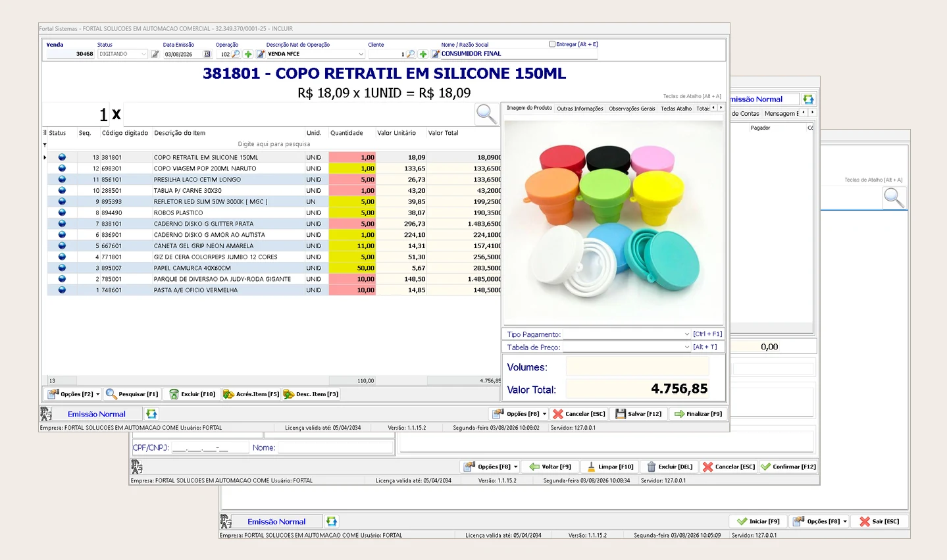Screen dimensions: 947x560
Task: Open the Status DIGITANDO dropdown
Action: pyautogui.click(x=143, y=54)
